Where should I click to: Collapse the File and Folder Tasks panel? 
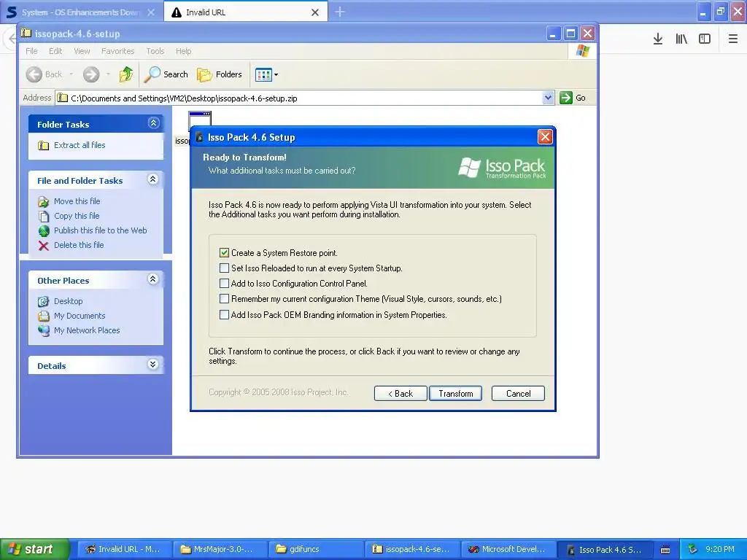pos(153,179)
